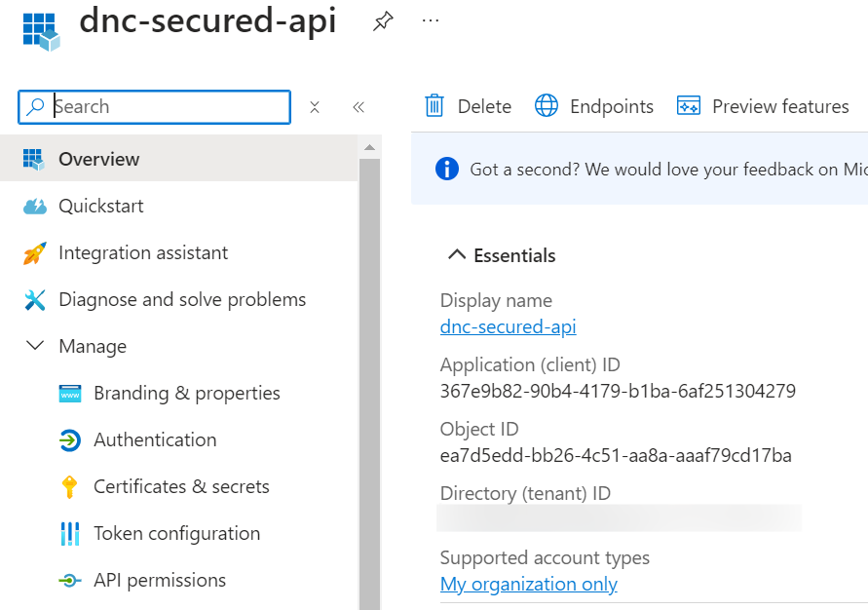Click the Manage section label
This screenshot has height=610, width=868.
tap(93, 347)
